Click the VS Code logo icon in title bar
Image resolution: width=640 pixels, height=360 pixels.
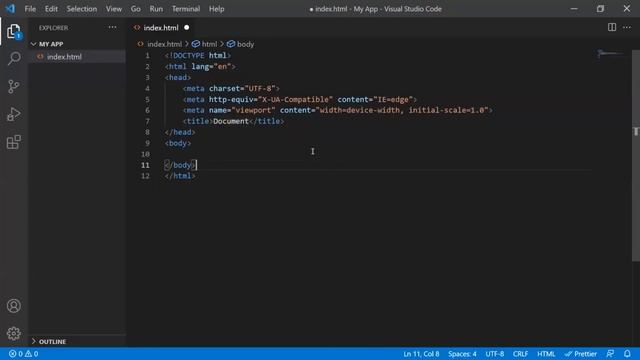10,9
